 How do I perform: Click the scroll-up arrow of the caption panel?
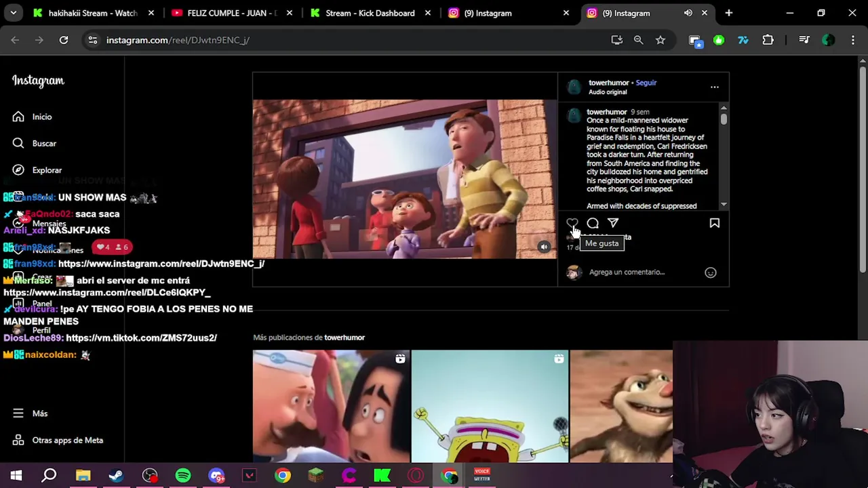click(724, 108)
